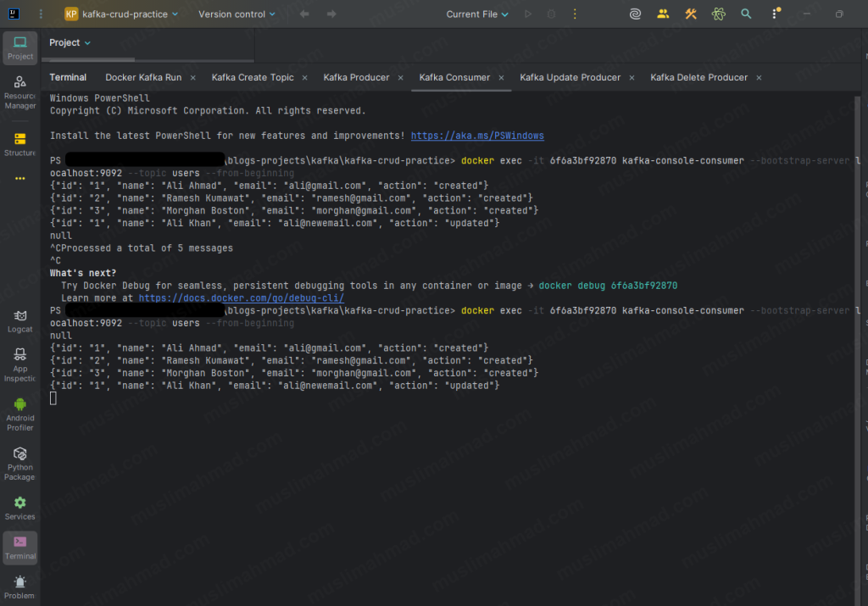Switch to the Kafka Update Producer tab
The image size is (868, 606).
pos(570,77)
